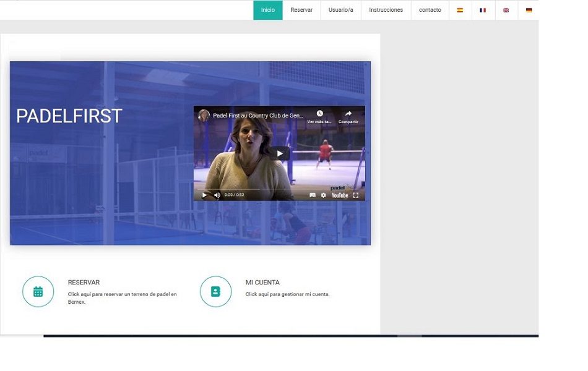Click the small play button in video controls
This screenshot has height=371, width=588.
pos(204,195)
